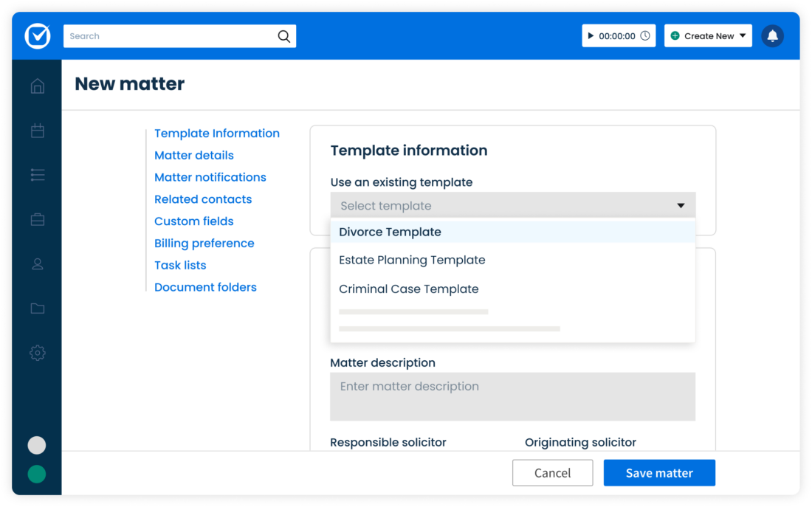
Task: Open Documents folder sidebar icon
Action: coord(38,308)
